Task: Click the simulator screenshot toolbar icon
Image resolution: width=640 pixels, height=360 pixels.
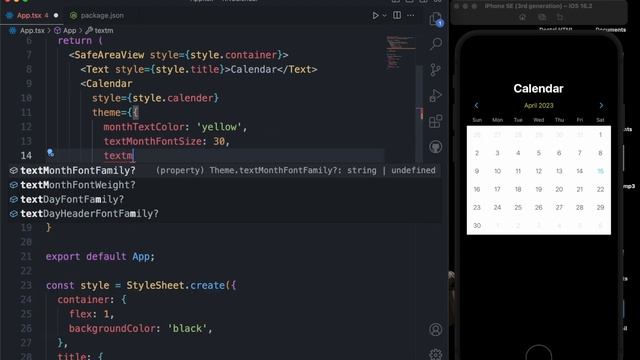Action: (x=542, y=17)
